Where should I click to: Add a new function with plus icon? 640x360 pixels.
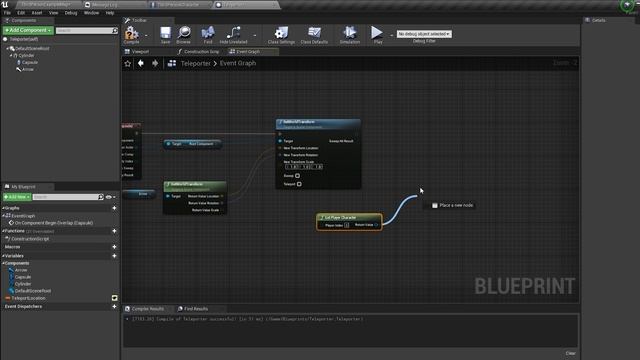[x=114, y=231]
